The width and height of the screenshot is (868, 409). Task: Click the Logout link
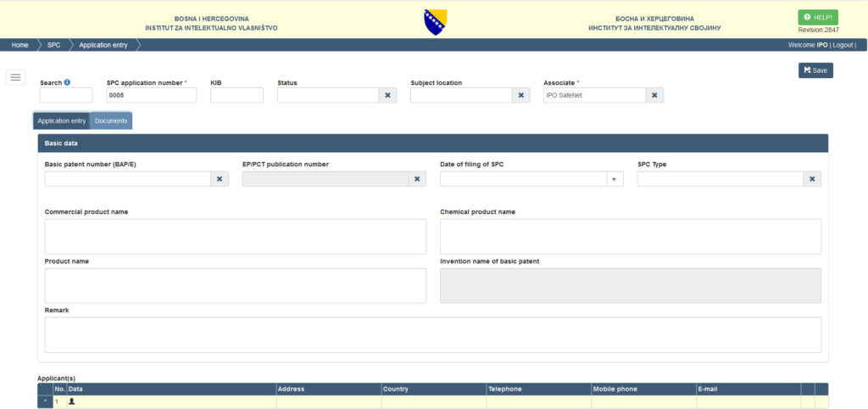(x=843, y=45)
